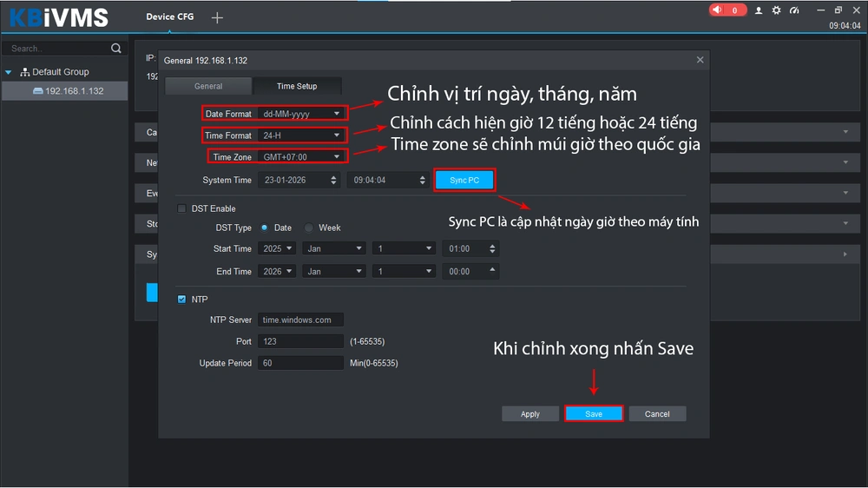Open the Date Format dropdown
The height and width of the screenshot is (488, 868).
coord(300,114)
